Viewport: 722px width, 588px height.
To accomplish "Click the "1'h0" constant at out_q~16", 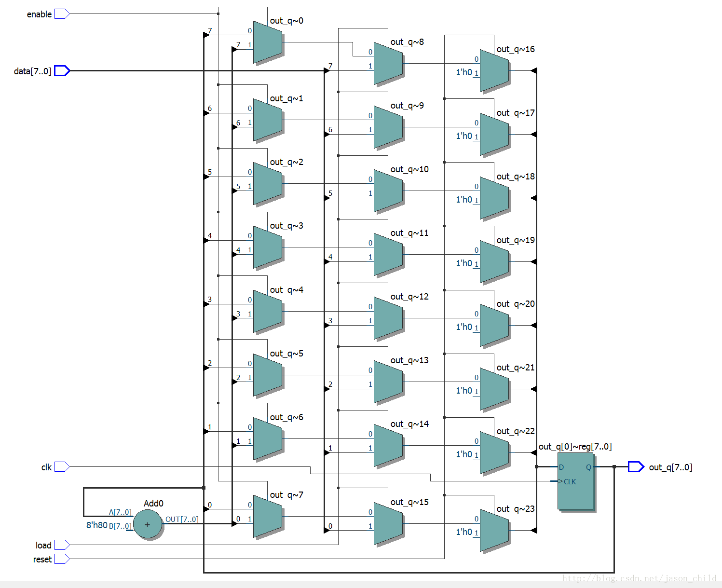I will point(464,72).
